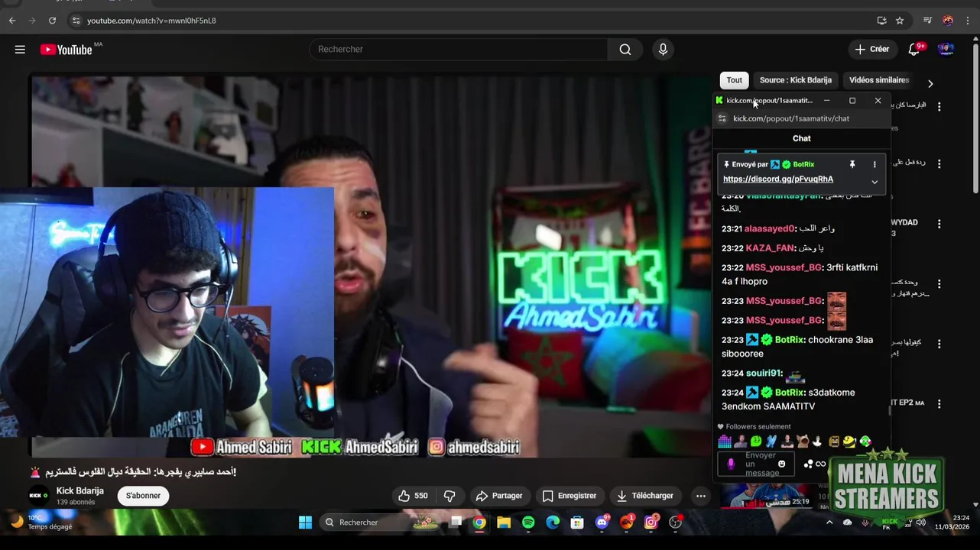Open Kick Bdarija channel avatar

pos(38,496)
